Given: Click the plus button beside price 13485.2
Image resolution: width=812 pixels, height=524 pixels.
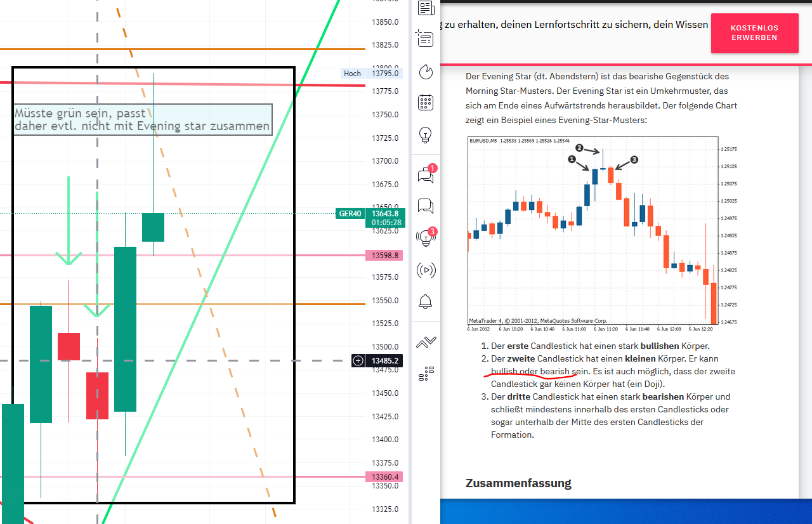Looking at the screenshot, I should pyautogui.click(x=358, y=360).
